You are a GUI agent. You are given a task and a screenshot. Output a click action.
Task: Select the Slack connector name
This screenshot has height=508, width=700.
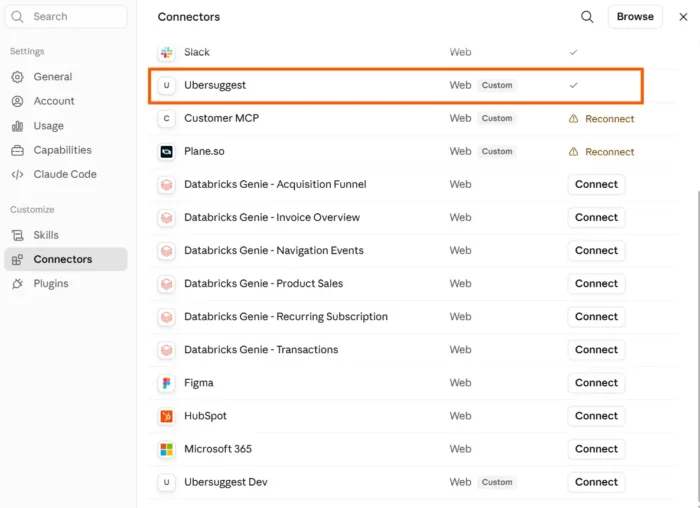(197, 52)
